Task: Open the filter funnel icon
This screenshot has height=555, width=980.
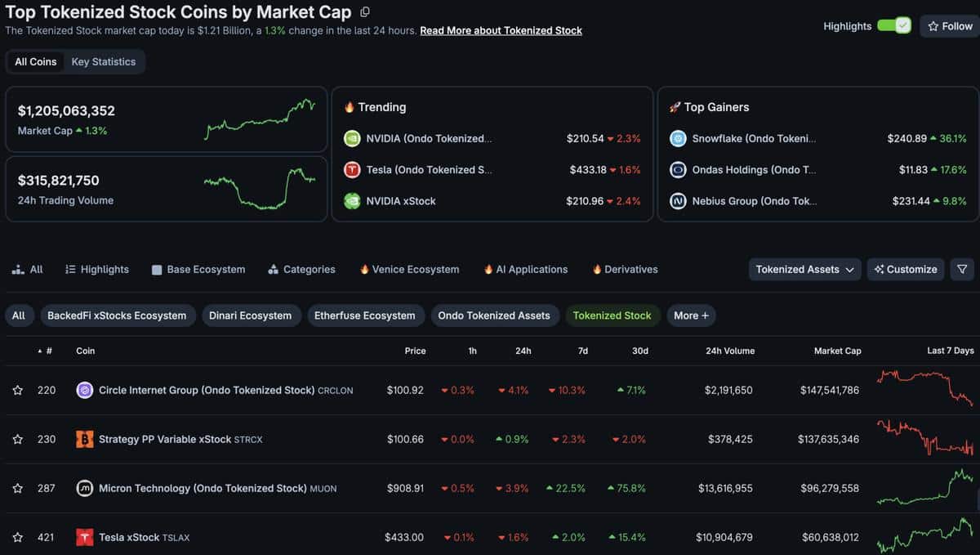Action: coord(962,269)
